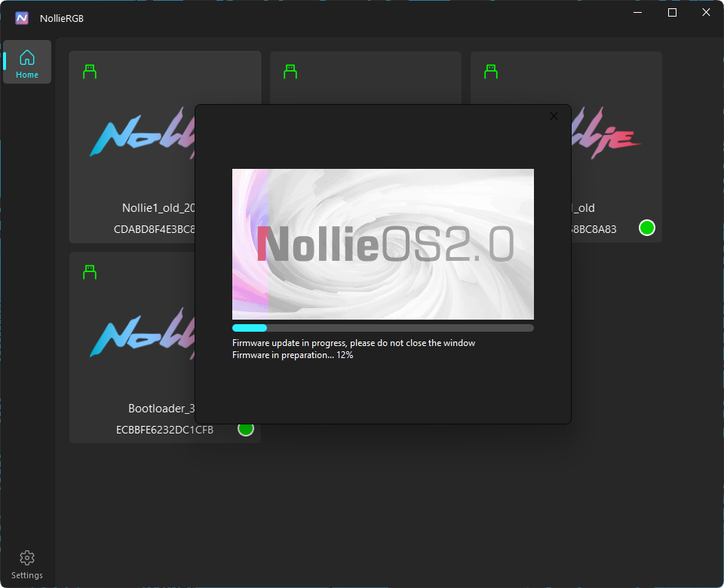Click the NollieOS2.0 banner image
724x588 pixels.
[383, 244]
